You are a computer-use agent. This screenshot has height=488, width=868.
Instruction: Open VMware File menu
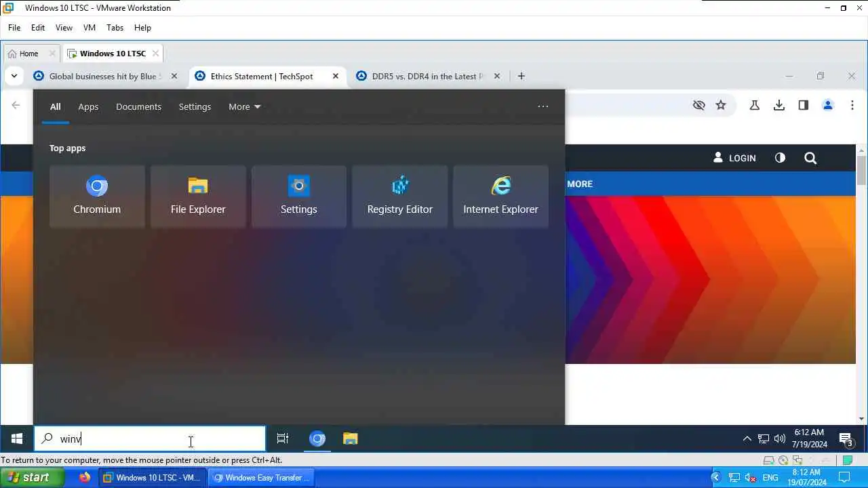[x=14, y=28]
